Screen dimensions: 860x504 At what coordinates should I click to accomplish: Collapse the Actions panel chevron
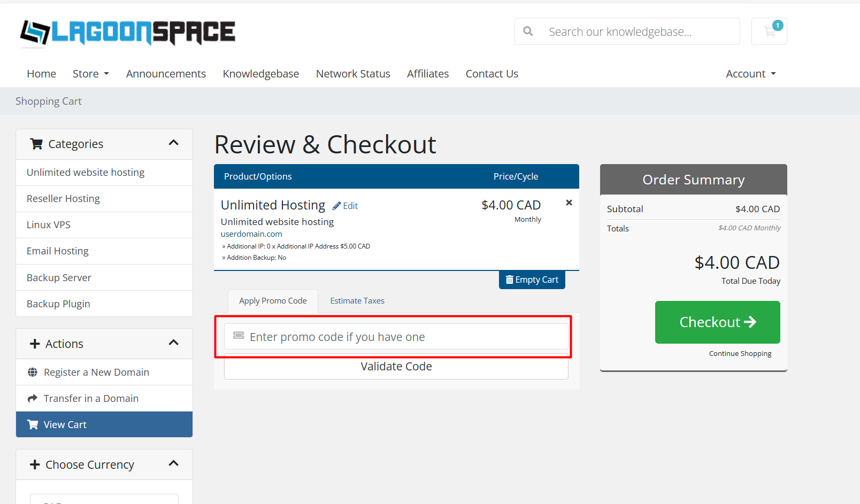pyautogui.click(x=173, y=343)
